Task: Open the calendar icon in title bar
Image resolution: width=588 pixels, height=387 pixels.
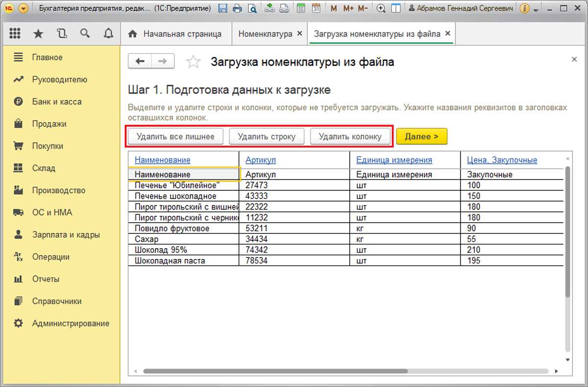Action: [316, 8]
